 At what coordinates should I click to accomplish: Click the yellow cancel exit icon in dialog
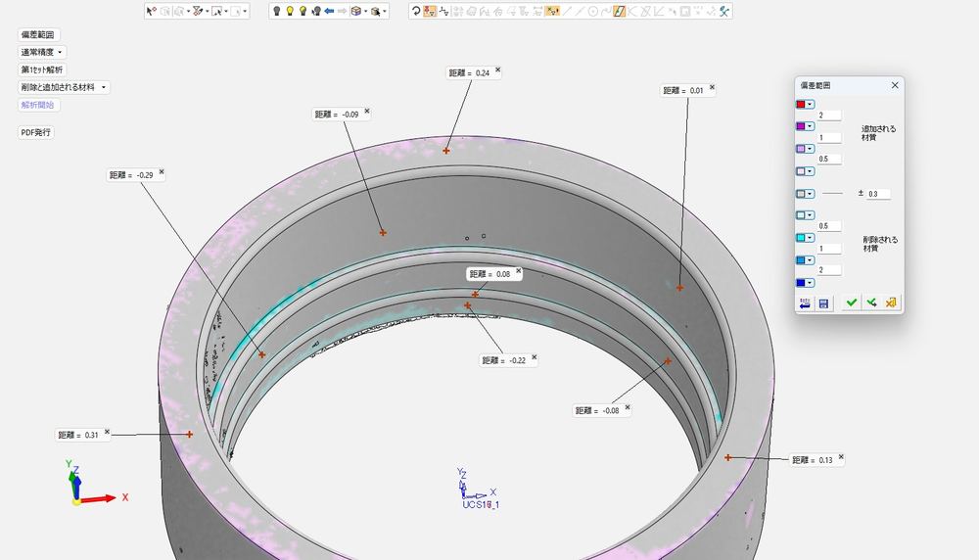(x=891, y=303)
